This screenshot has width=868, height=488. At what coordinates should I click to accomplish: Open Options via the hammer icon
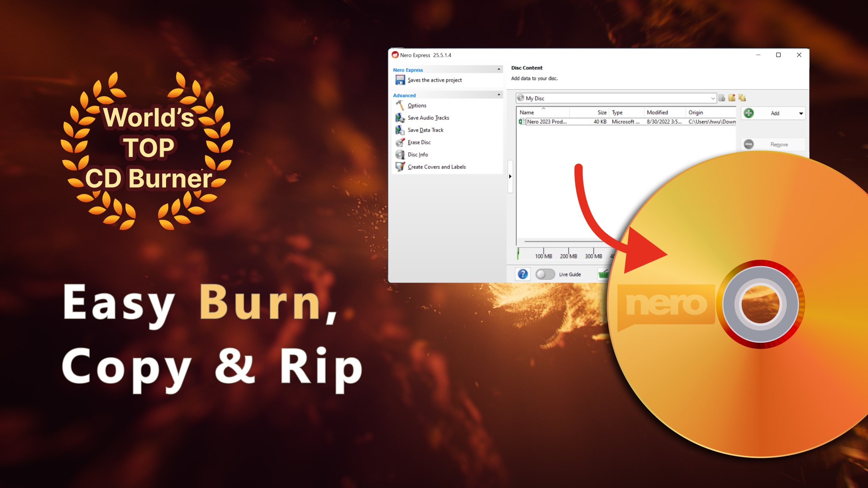coord(400,105)
